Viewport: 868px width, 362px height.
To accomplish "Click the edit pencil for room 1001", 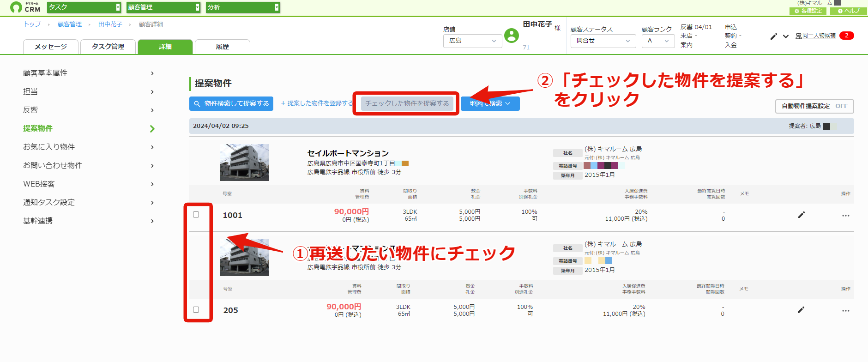I will click(x=802, y=215).
